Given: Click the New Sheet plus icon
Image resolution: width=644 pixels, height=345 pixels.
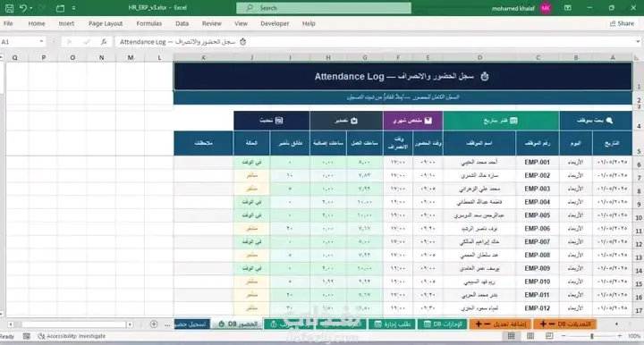Looking at the screenshot, I should [x=154, y=324].
